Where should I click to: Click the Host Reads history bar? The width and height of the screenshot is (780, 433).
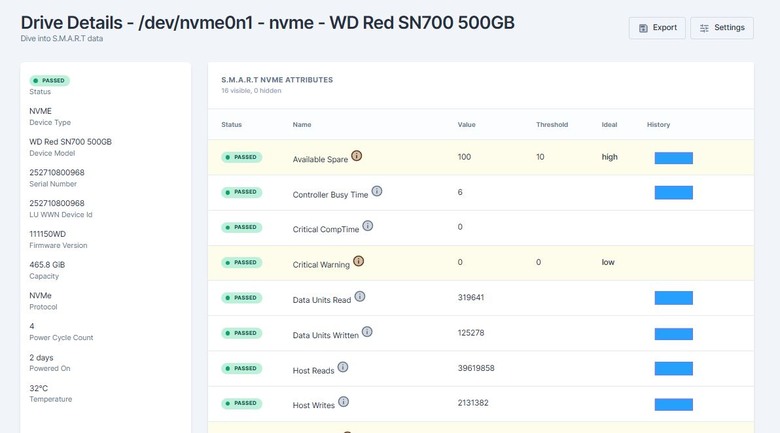pos(674,369)
